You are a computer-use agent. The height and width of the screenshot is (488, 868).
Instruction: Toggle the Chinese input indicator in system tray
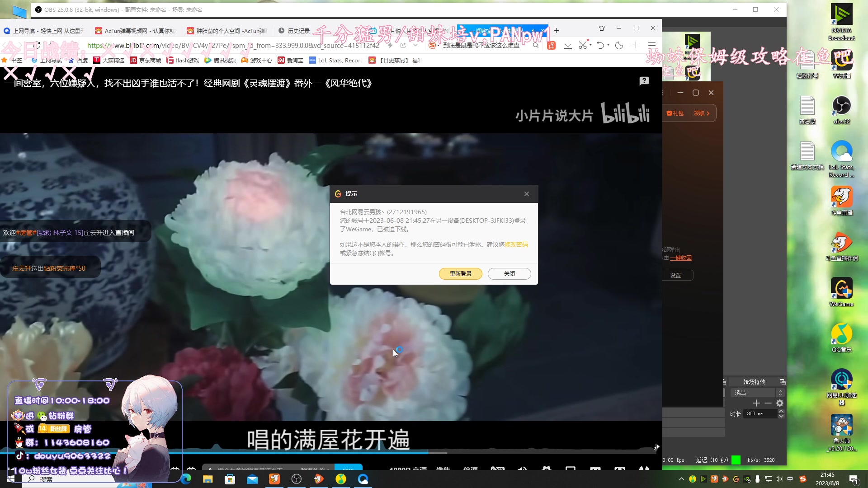point(790,479)
